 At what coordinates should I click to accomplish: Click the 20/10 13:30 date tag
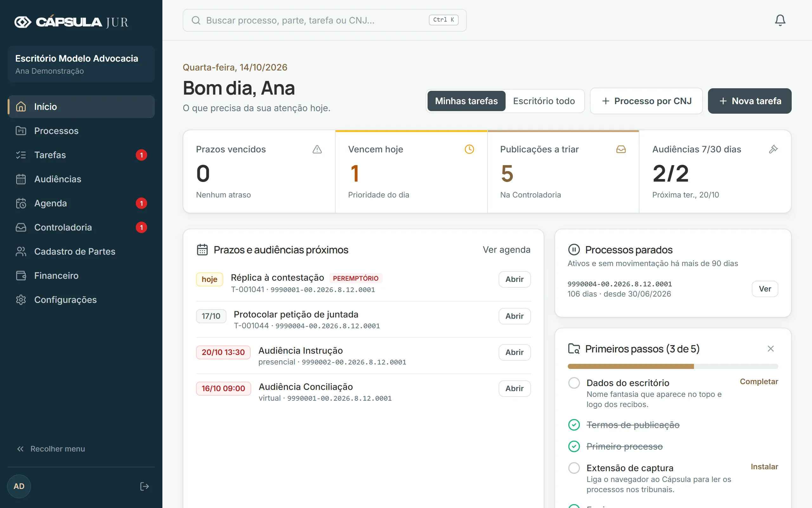[223, 352]
